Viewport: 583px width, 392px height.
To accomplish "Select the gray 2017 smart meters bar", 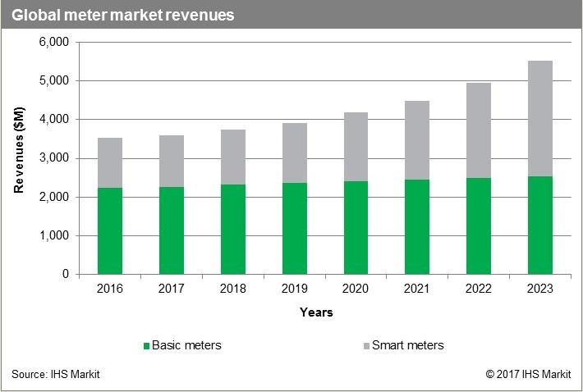I will click(172, 161).
